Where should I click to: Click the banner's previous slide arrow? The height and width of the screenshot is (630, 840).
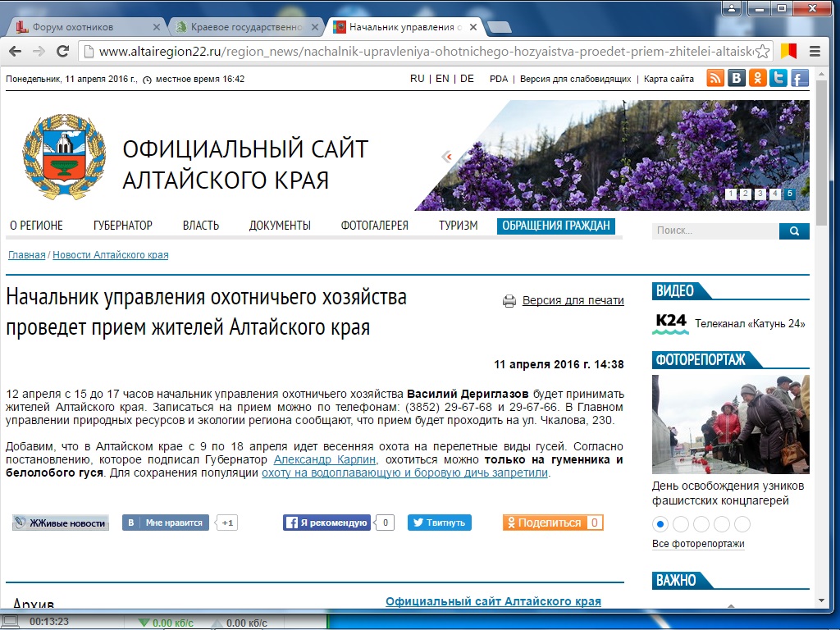tap(447, 157)
